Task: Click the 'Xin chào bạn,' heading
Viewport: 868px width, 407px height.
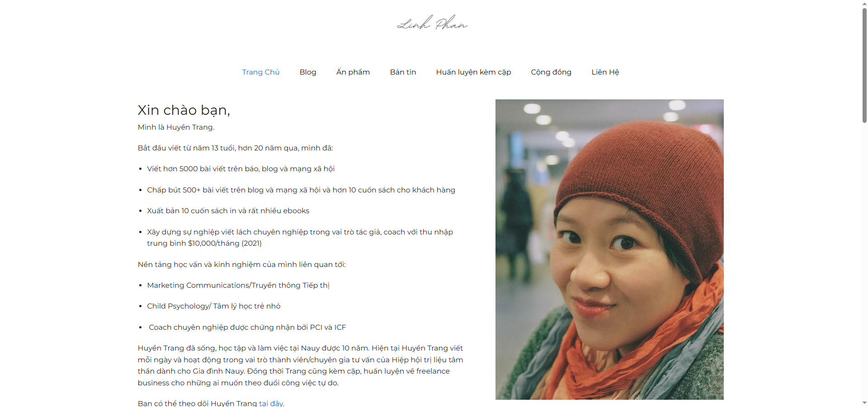Action: (x=184, y=110)
